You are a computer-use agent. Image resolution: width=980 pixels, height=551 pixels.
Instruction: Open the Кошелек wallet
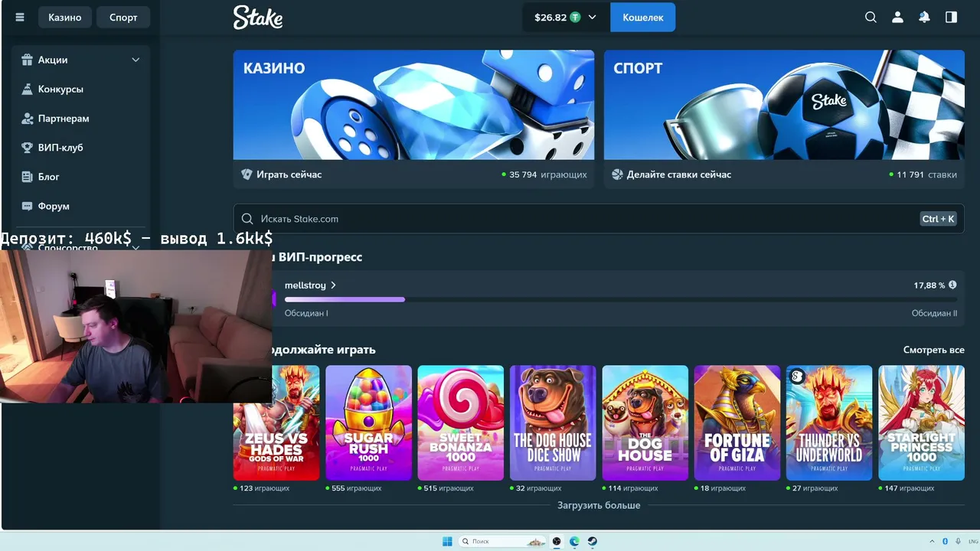(643, 17)
